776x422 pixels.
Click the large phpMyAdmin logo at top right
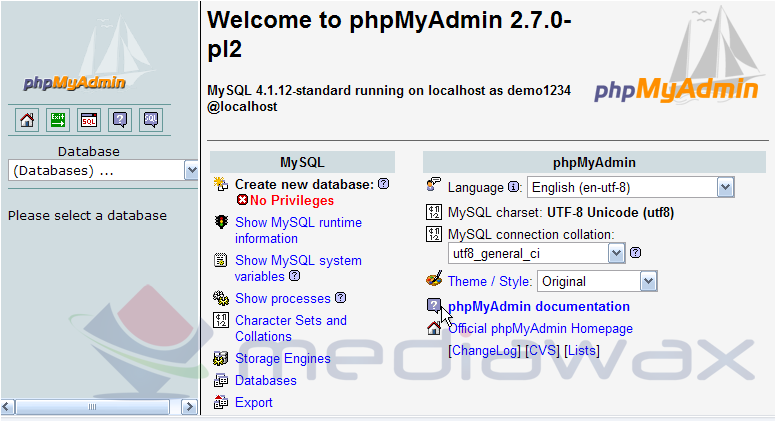coord(676,89)
